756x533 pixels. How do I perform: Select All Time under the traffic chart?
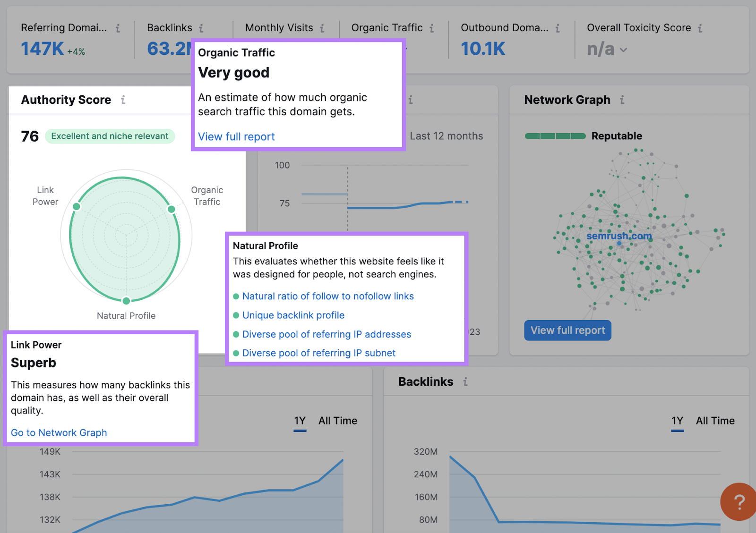(x=337, y=420)
